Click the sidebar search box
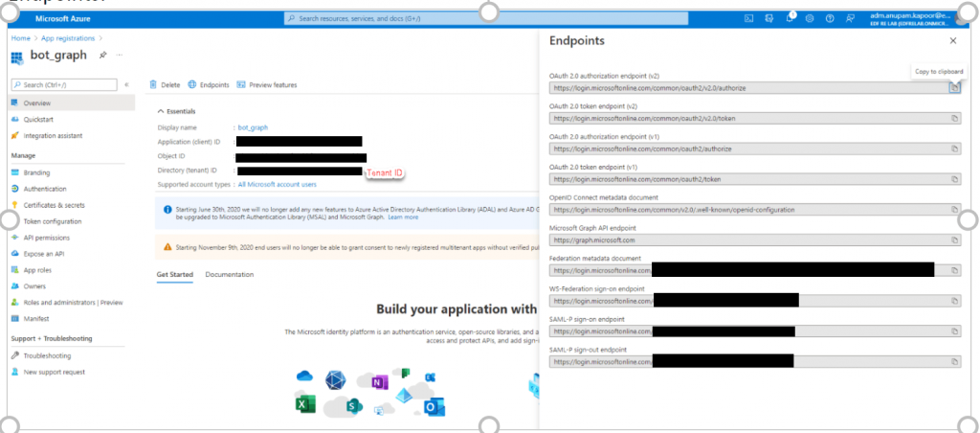The width and height of the screenshot is (980, 433). coord(64,84)
